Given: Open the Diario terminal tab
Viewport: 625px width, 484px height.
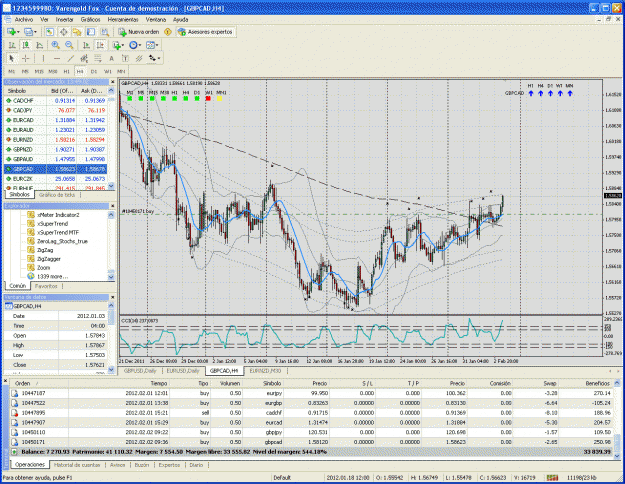Looking at the screenshot, I should pyautogui.click(x=196, y=465).
